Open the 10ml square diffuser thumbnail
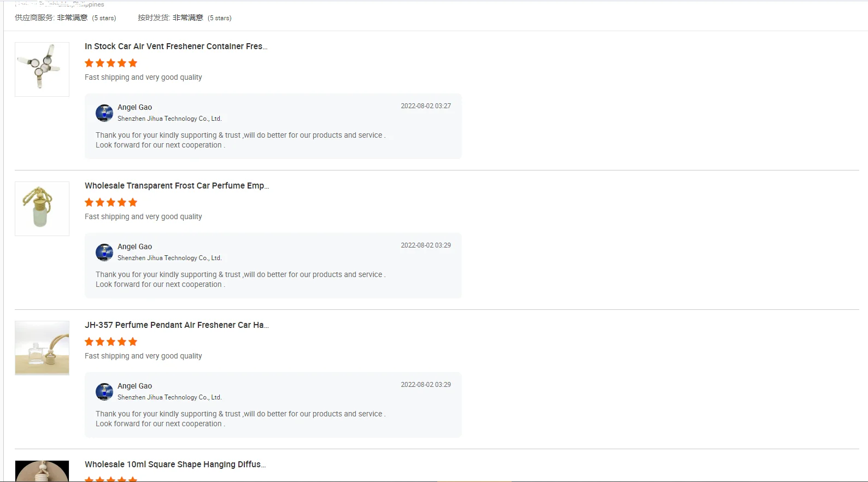This screenshot has height=482, width=868. click(x=42, y=471)
